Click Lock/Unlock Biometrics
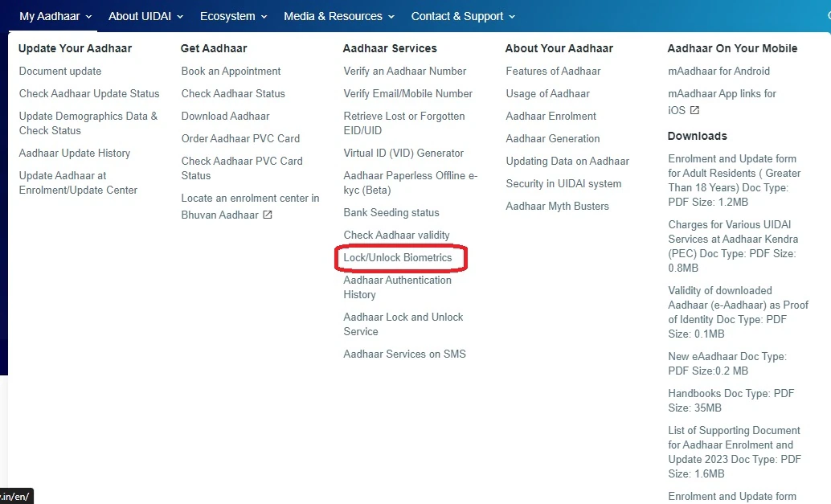Viewport: 831px width, 504px height. (398, 257)
